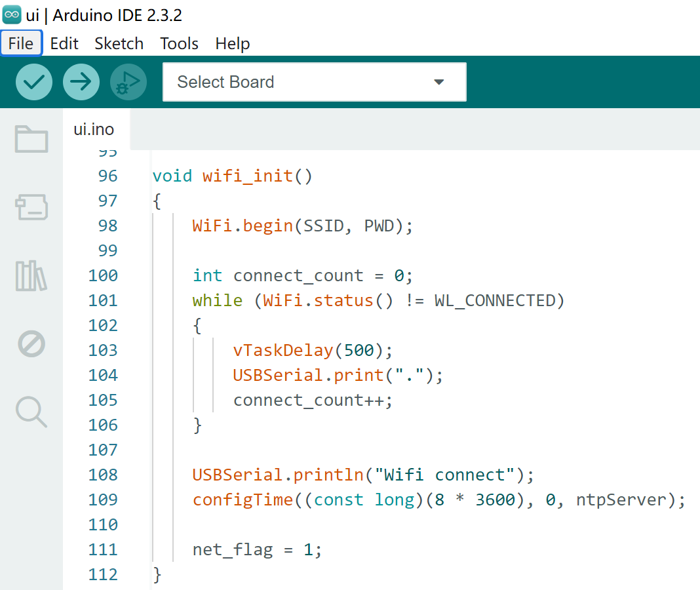This screenshot has width=700, height=590.
Task: Open the Sketch menu
Action: pyautogui.click(x=119, y=43)
